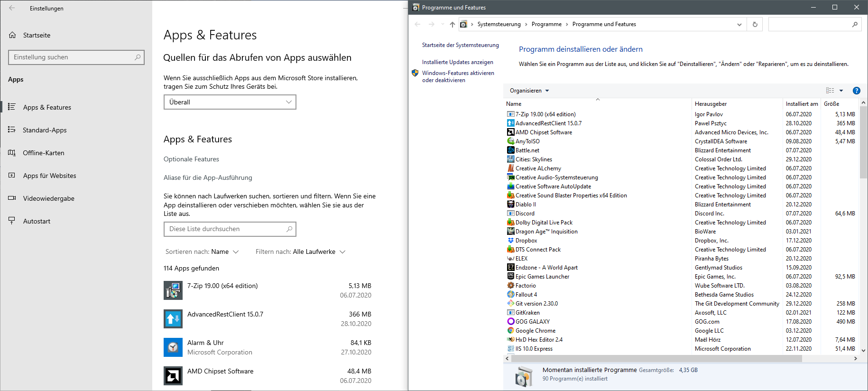The height and width of the screenshot is (391, 868).
Task: Select Battle.net icon in program list
Action: point(511,150)
